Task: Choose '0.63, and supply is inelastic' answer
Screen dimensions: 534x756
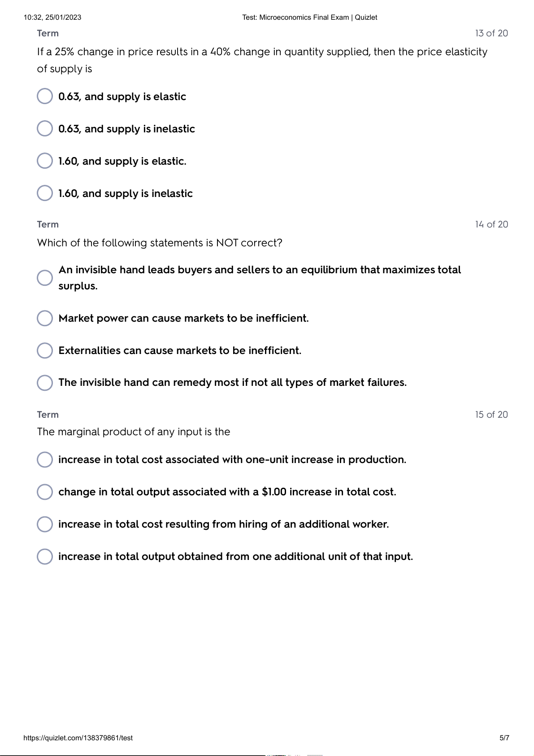Action: [45, 128]
